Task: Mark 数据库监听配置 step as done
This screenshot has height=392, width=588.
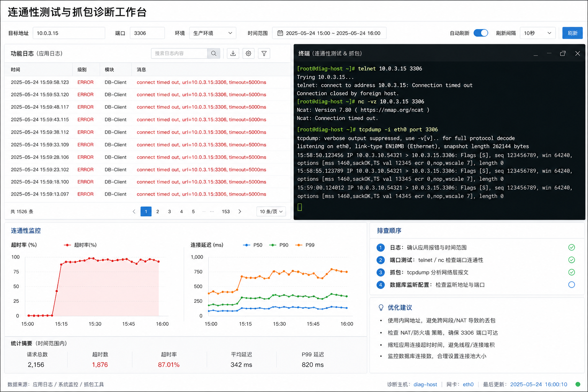Action: coord(572,284)
